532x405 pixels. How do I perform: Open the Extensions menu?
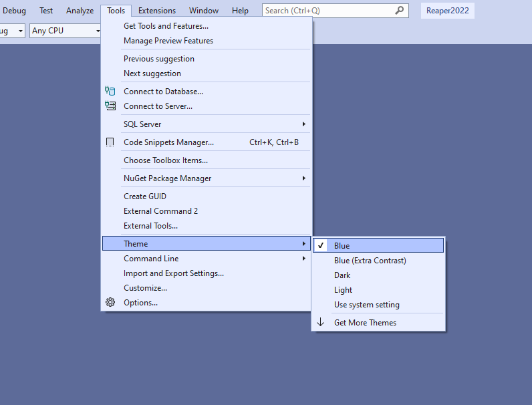[157, 11]
